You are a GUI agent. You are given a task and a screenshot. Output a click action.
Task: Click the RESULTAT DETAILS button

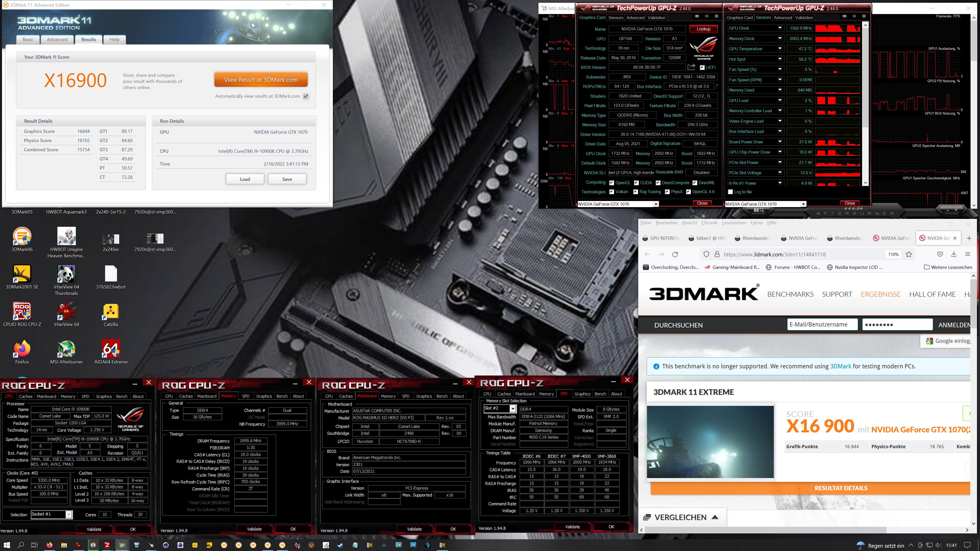coord(811,488)
